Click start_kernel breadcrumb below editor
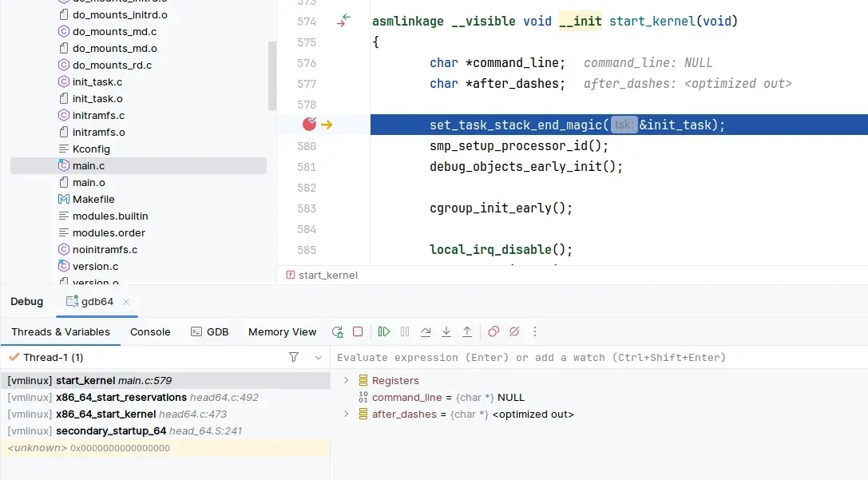 (327, 276)
